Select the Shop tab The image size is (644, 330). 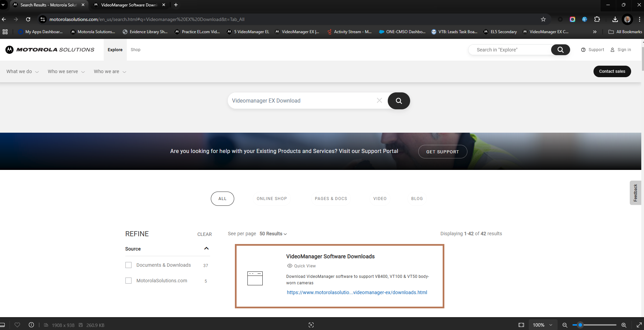coord(136,50)
